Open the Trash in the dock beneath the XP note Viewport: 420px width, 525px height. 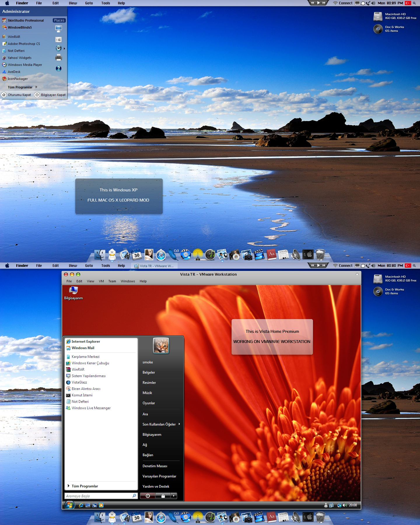pos(320,255)
